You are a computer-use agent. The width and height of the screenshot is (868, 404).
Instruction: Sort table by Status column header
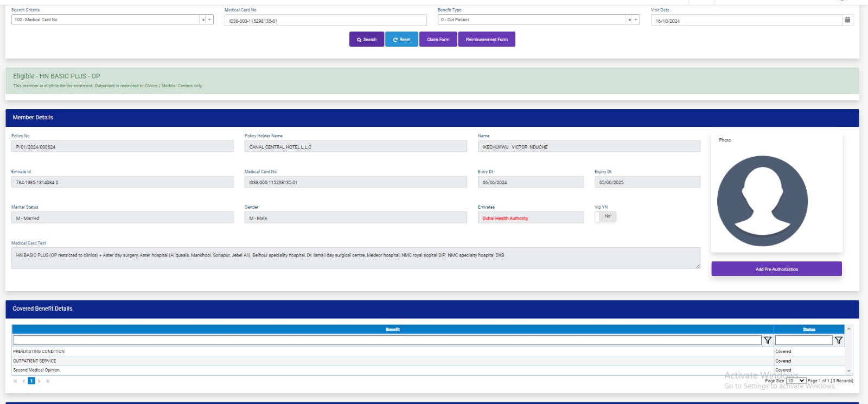point(808,330)
